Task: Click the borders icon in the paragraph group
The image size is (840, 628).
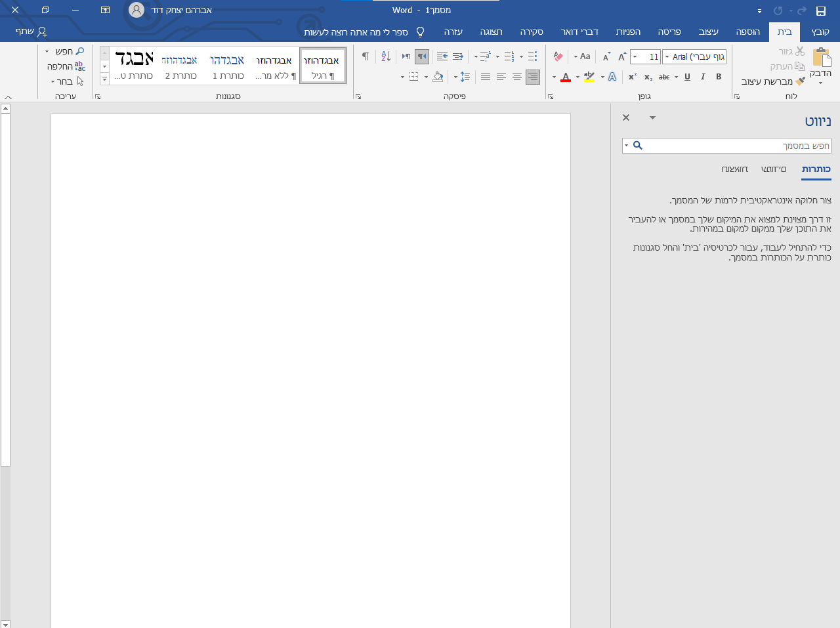Action: click(x=413, y=77)
